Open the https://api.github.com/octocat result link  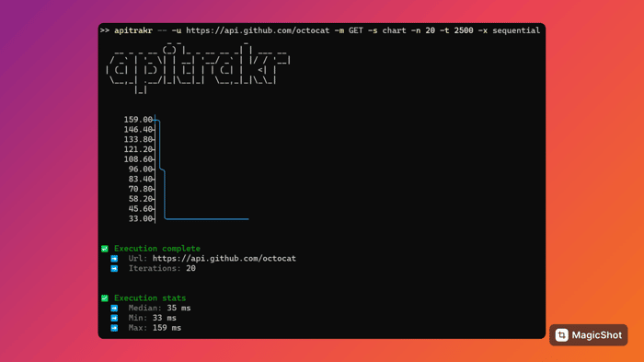(224, 258)
